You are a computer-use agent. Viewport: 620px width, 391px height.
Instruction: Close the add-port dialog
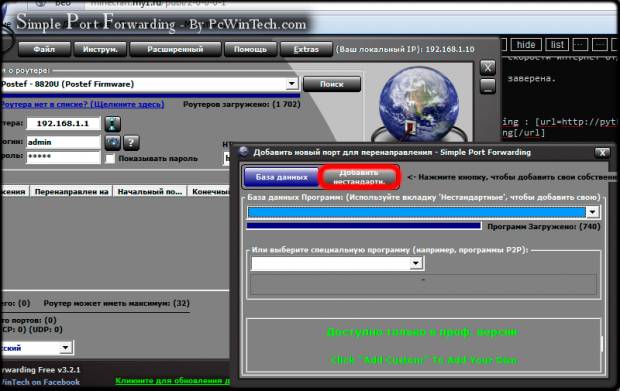coord(602,153)
